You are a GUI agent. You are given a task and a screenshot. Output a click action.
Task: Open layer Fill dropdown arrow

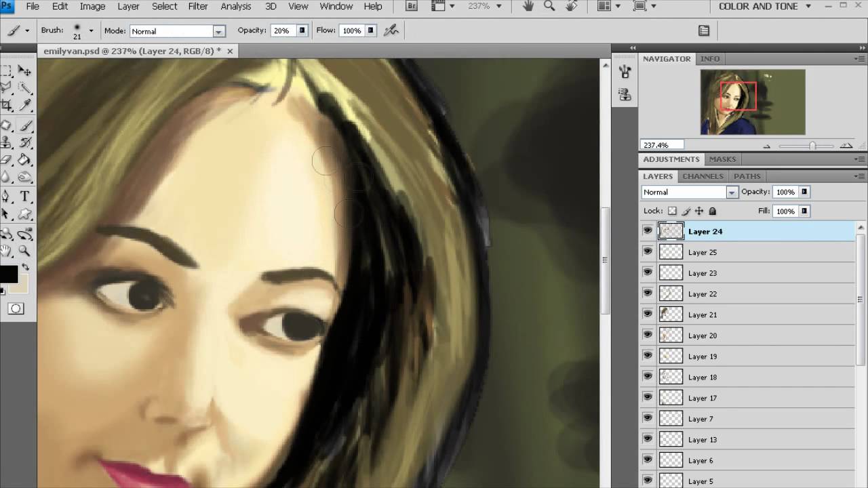(804, 211)
